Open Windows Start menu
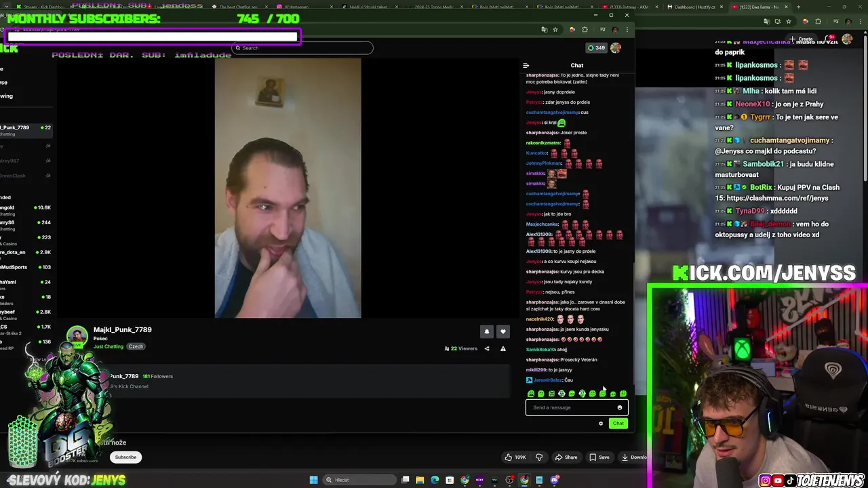Viewport: 868px width, 488px height. pyautogui.click(x=313, y=480)
